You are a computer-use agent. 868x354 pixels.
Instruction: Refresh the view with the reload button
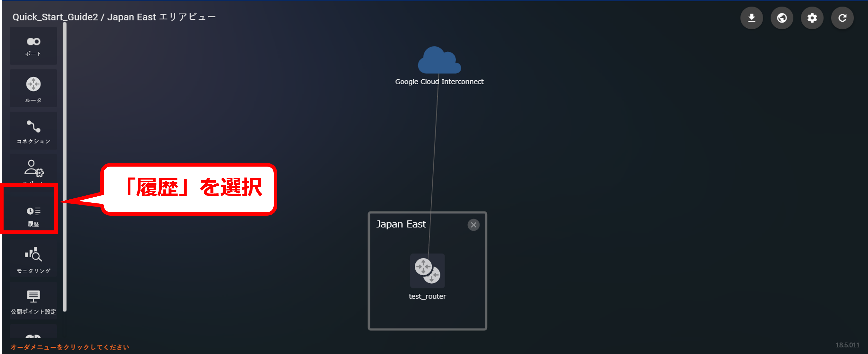842,18
